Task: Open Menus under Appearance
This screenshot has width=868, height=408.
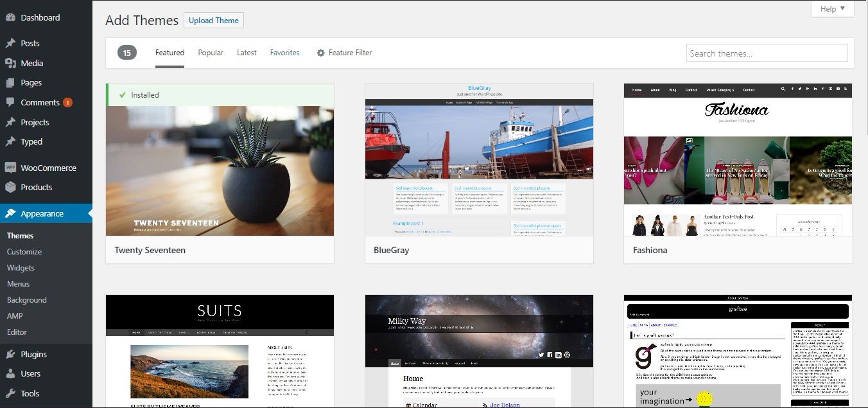Action: click(19, 284)
